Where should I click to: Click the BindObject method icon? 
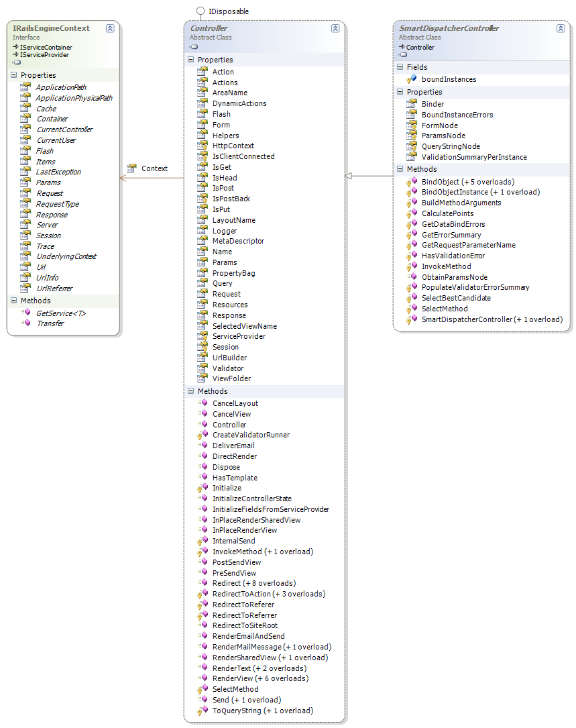[x=412, y=182]
